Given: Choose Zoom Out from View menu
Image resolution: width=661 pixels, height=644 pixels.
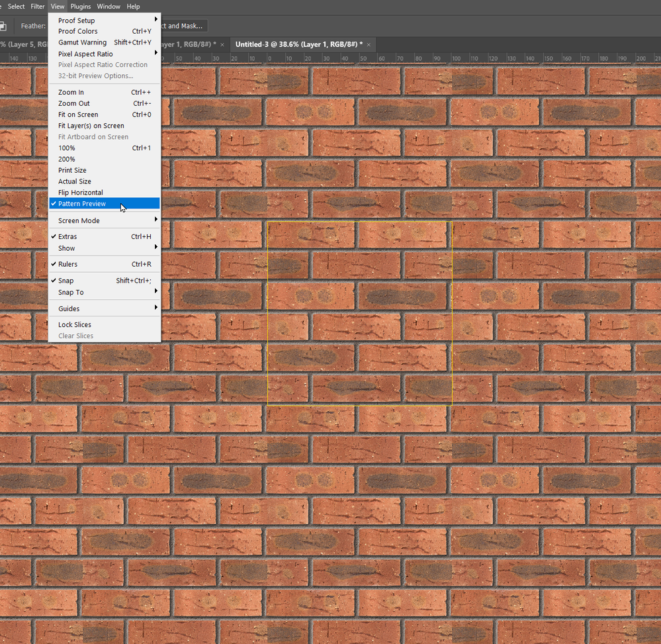Looking at the screenshot, I should click(x=105, y=103).
